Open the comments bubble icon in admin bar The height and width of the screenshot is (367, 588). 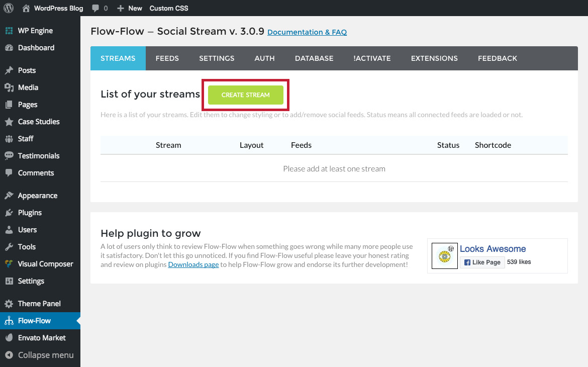(x=95, y=8)
